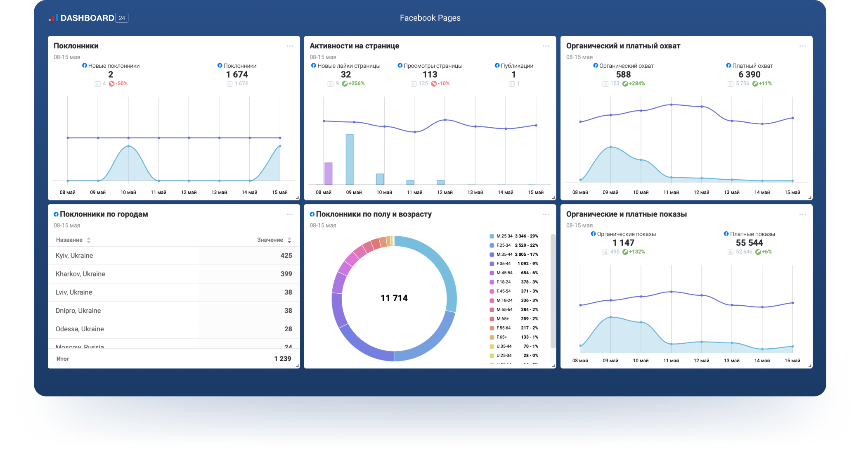The image size is (868, 454).
Task: Click the Просмотры страницы metric label
Action: [x=433, y=66]
